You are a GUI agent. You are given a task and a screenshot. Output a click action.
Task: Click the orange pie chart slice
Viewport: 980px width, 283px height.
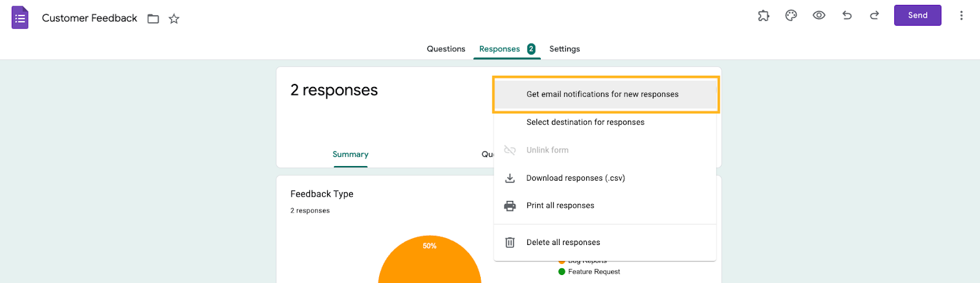coord(429,263)
